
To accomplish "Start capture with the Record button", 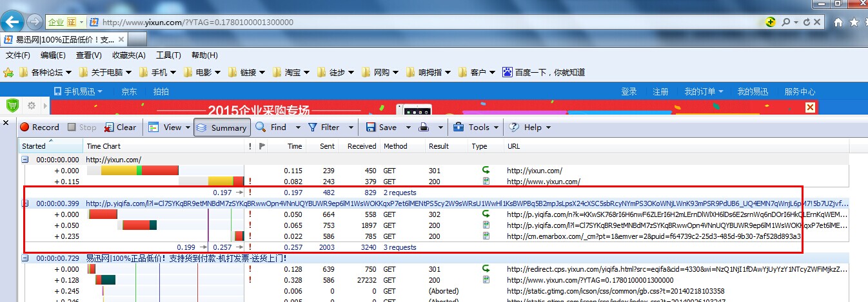I will click(x=40, y=127).
